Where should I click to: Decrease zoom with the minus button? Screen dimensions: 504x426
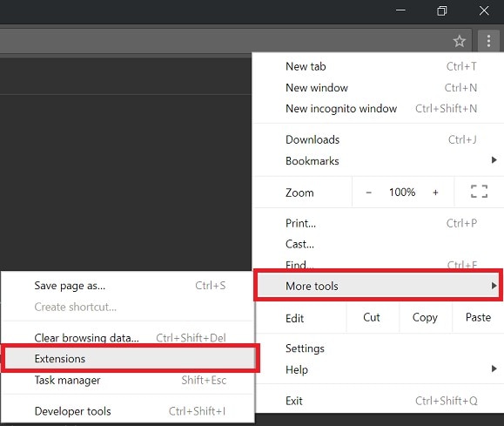369,193
